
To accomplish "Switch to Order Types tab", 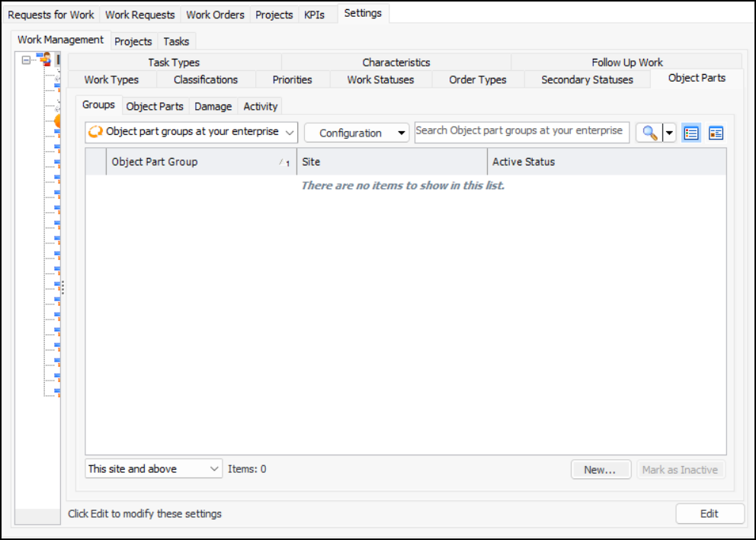I will 478,79.
